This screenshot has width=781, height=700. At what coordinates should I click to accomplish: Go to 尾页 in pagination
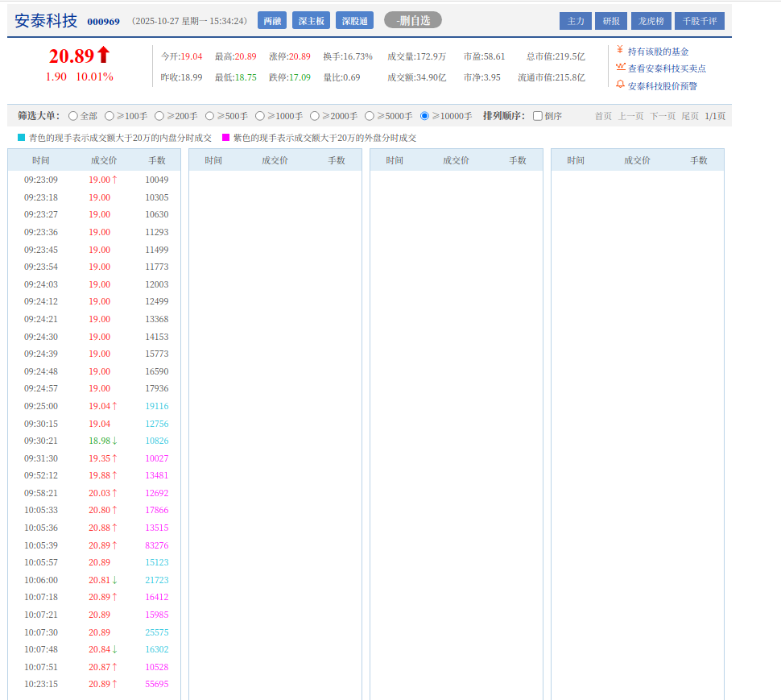tap(690, 116)
